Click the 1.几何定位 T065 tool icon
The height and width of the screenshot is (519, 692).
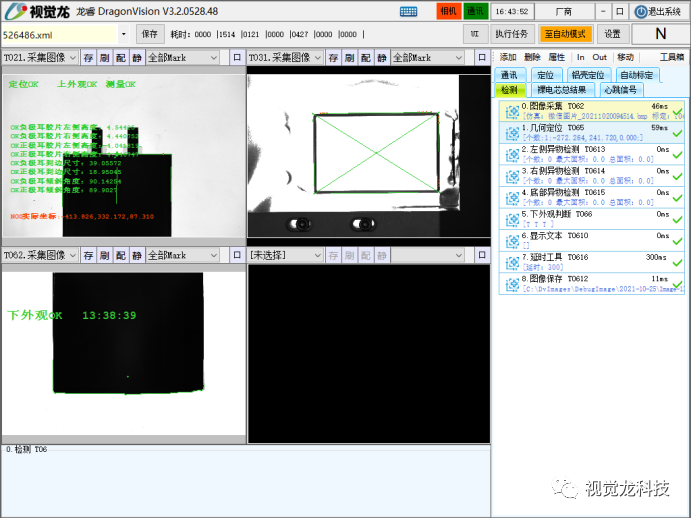pyautogui.click(x=511, y=133)
